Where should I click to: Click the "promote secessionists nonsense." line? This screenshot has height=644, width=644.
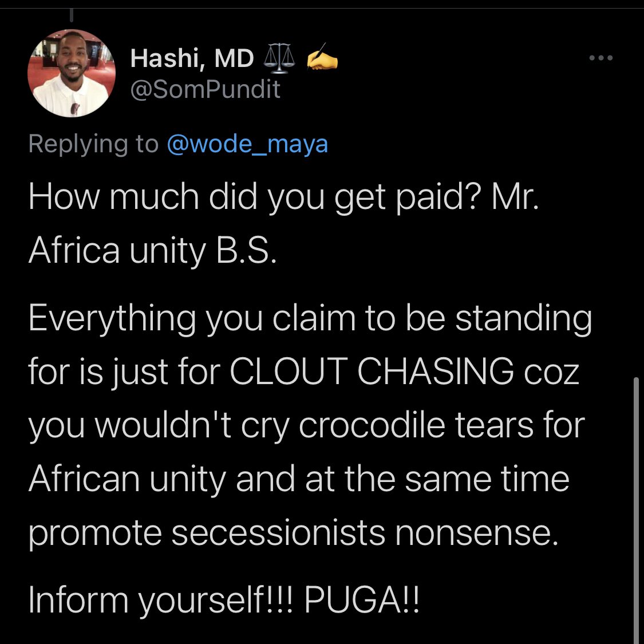[293, 532]
